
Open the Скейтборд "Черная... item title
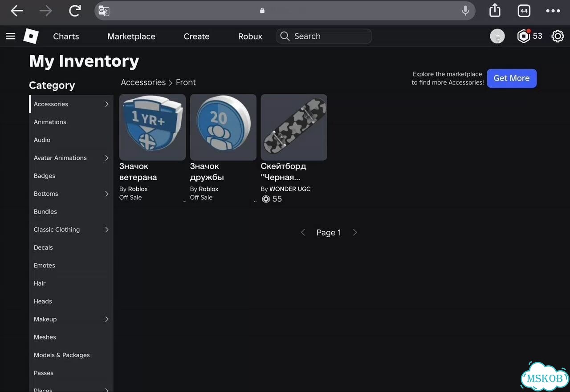click(284, 172)
